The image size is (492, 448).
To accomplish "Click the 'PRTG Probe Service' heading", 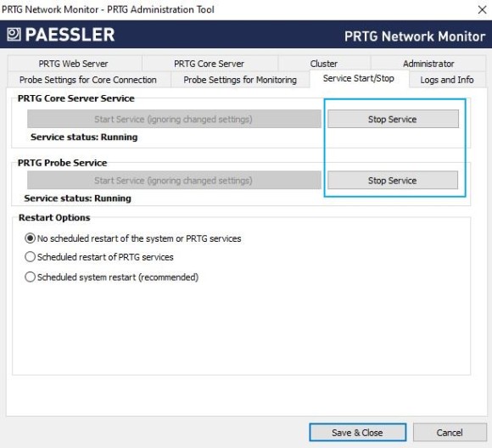I will (63, 163).
